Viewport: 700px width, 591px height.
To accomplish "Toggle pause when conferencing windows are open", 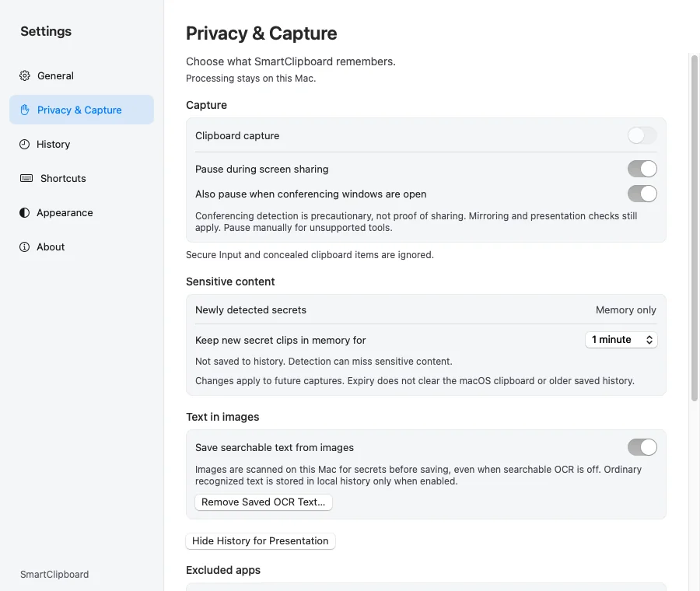I will (x=642, y=194).
